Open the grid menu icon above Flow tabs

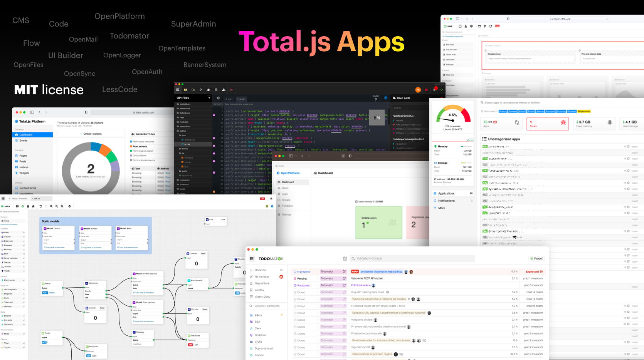3,199
